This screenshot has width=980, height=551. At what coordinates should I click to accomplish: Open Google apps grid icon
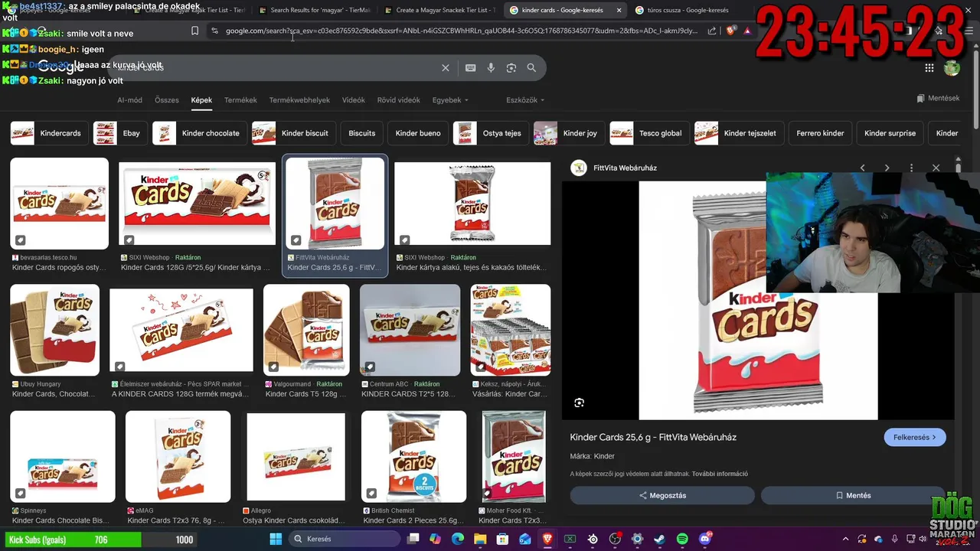(x=929, y=67)
